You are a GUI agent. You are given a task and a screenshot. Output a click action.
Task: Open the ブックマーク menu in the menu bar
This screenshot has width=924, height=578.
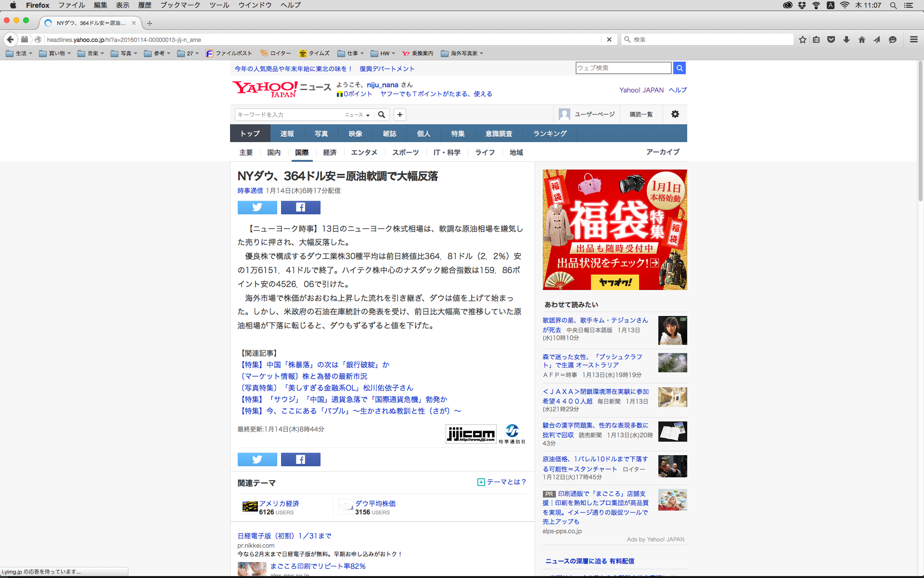click(x=180, y=5)
